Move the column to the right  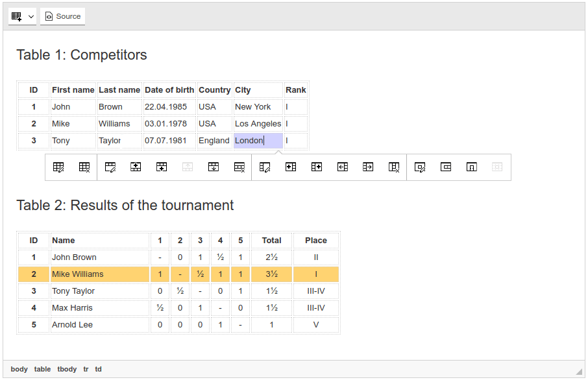click(368, 167)
